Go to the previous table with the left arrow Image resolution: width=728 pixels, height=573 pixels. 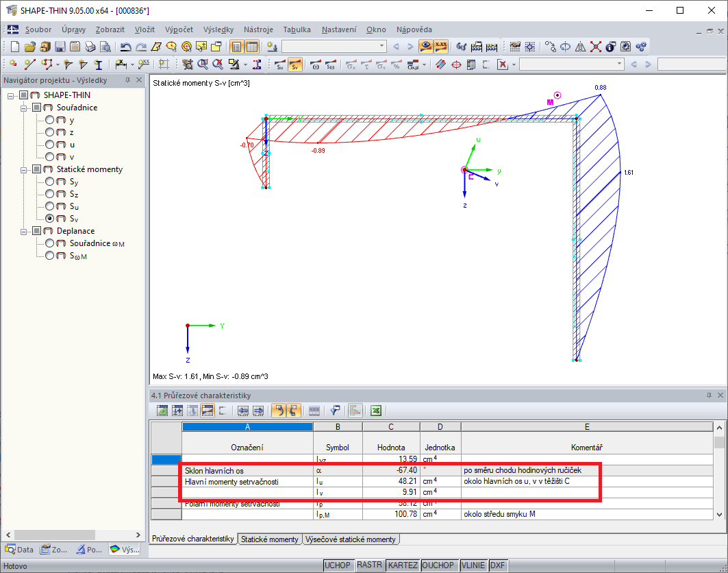[243, 411]
